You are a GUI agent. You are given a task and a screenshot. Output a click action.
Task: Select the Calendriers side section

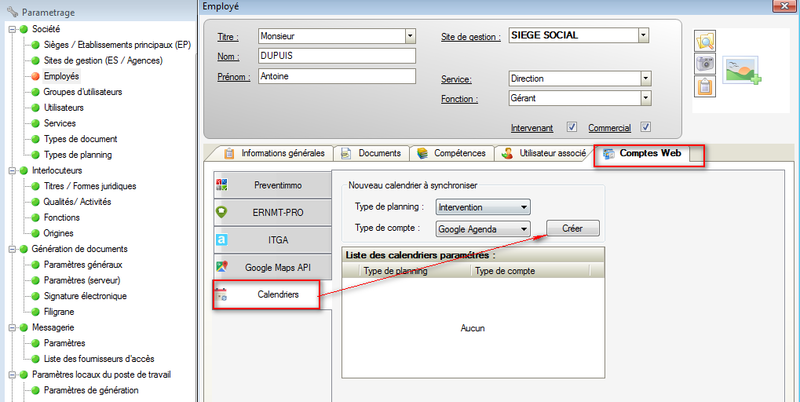[271, 295]
